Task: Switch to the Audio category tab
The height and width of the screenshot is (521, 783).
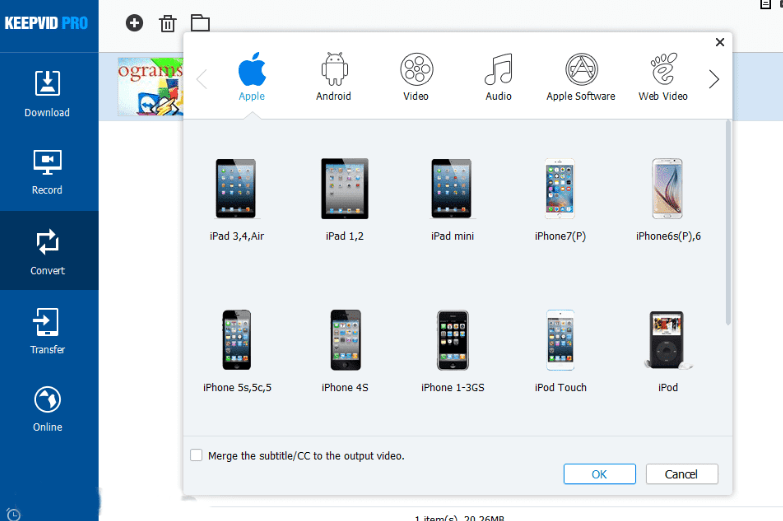Action: click(498, 77)
